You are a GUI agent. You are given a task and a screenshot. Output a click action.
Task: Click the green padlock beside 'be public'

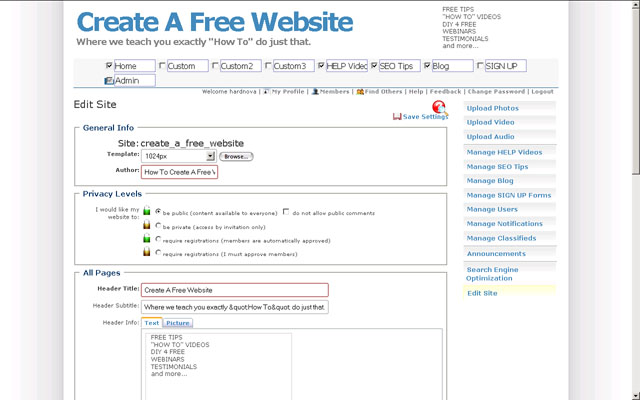click(x=147, y=212)
